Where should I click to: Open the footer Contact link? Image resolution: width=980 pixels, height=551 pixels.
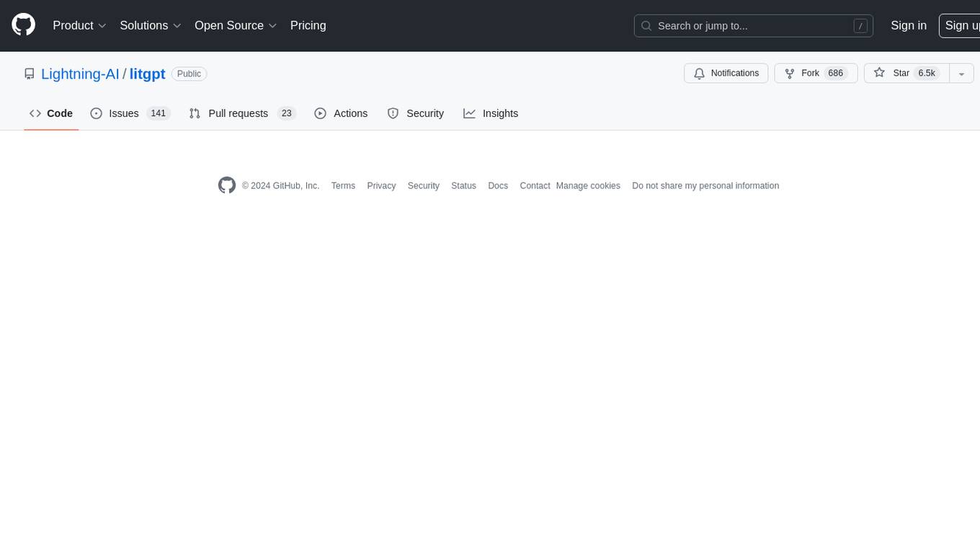(x=535, y=186)
